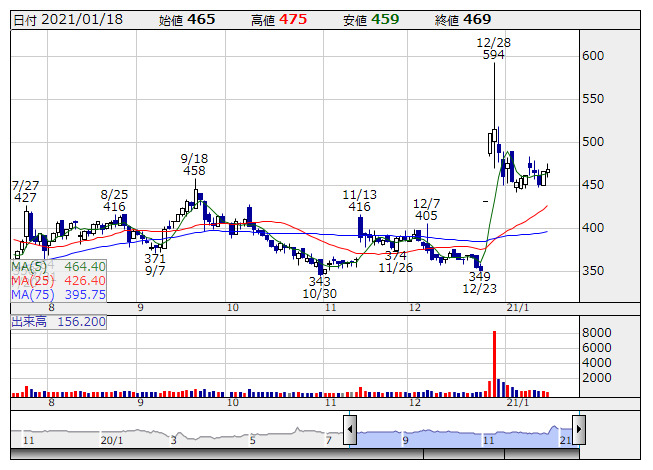The height and width of the screenshot is (470, 653).
Task: Select the MA(75) legend entry
Action: [58, 295]
